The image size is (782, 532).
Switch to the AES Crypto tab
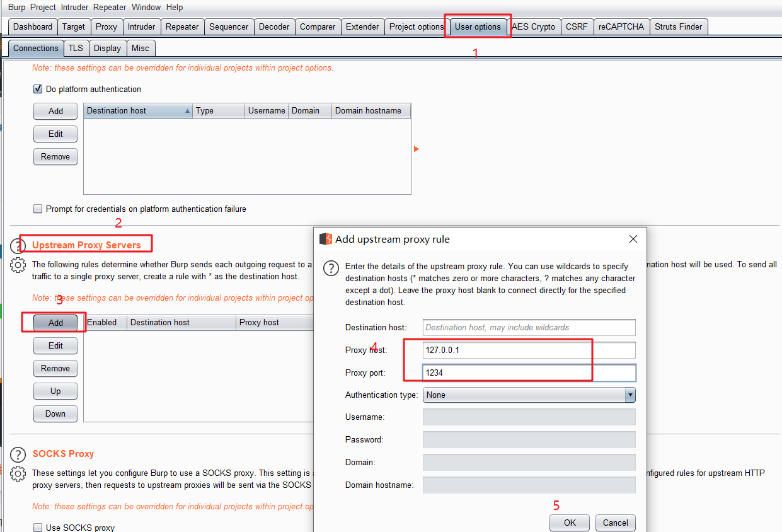click(x=534, y=26)
